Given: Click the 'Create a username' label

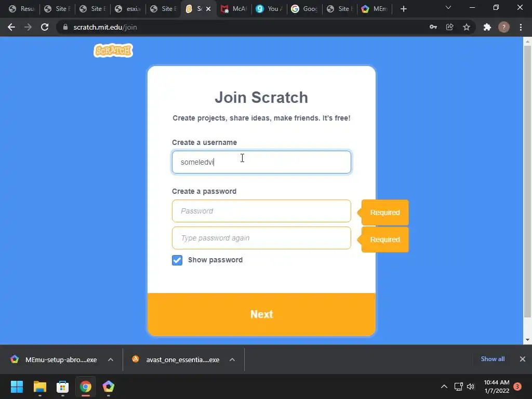Looking at the screenshot, I should 204,142.
